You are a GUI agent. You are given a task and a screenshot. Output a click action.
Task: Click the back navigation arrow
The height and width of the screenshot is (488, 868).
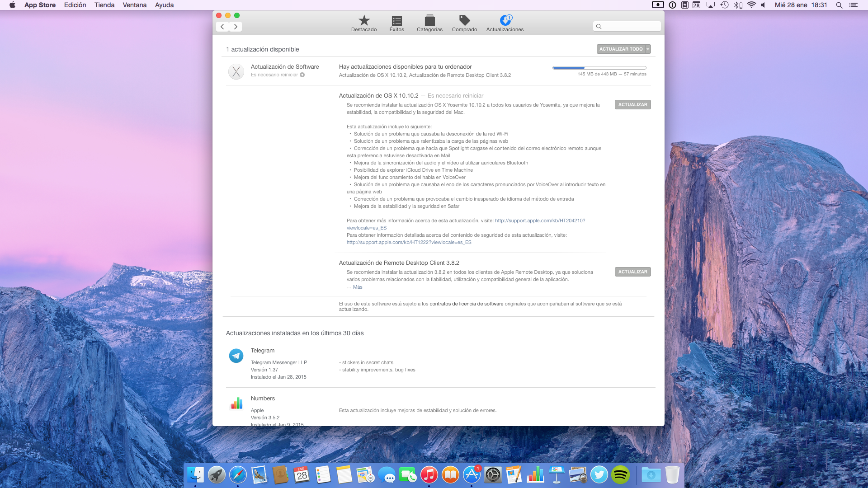click(x=222, y=27)
